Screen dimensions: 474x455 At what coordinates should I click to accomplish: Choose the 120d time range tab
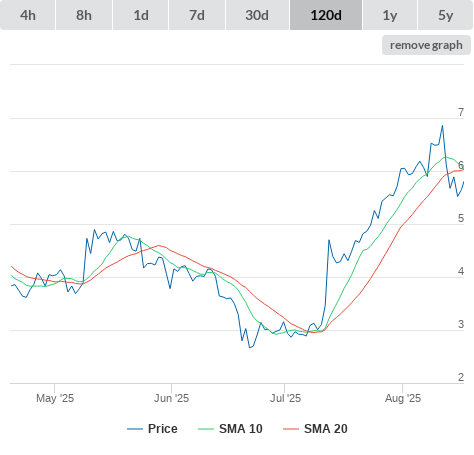coord(326,15)
